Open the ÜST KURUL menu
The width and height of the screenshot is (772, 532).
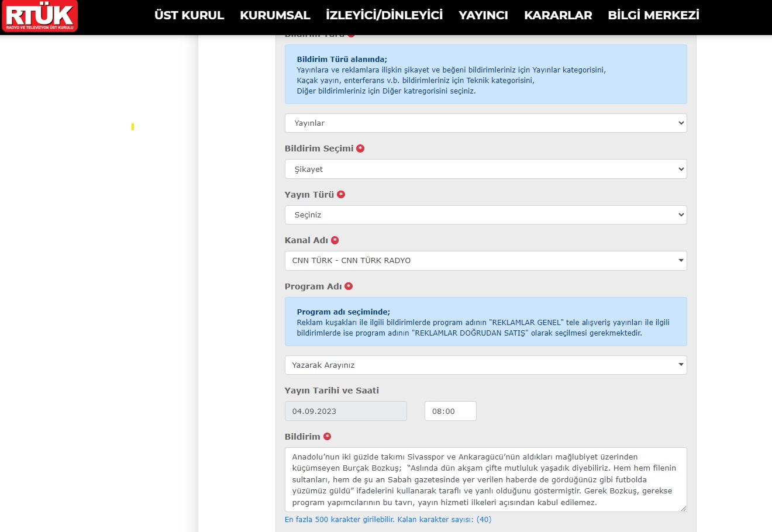click(189, 15)
